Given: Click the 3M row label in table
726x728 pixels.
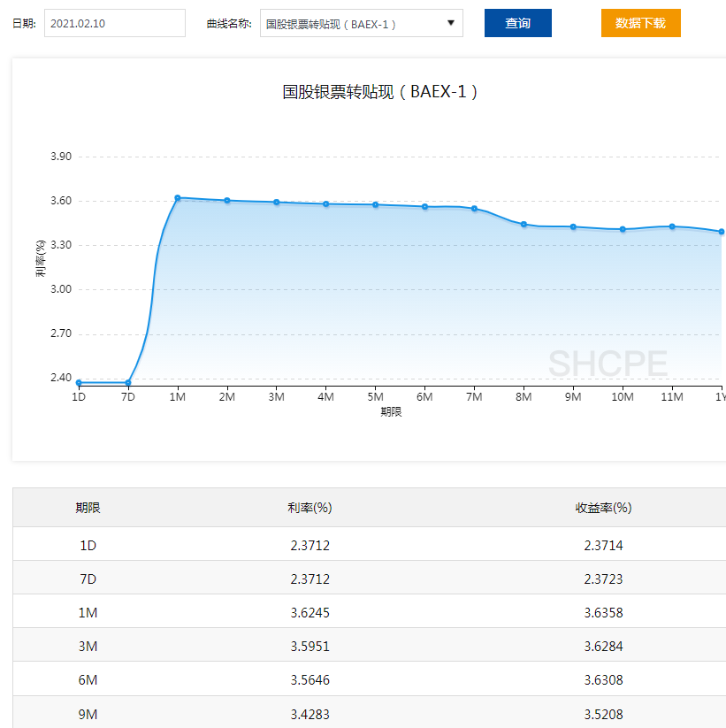Looking at the screenshot, I should (x=88, y=647).
